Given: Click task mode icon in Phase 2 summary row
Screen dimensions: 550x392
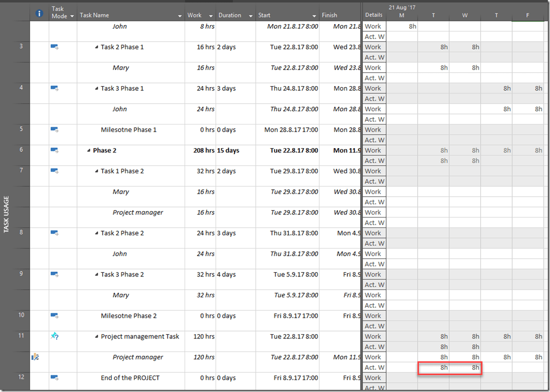Looking at the screenshot, I should click(x=54, y=150).
